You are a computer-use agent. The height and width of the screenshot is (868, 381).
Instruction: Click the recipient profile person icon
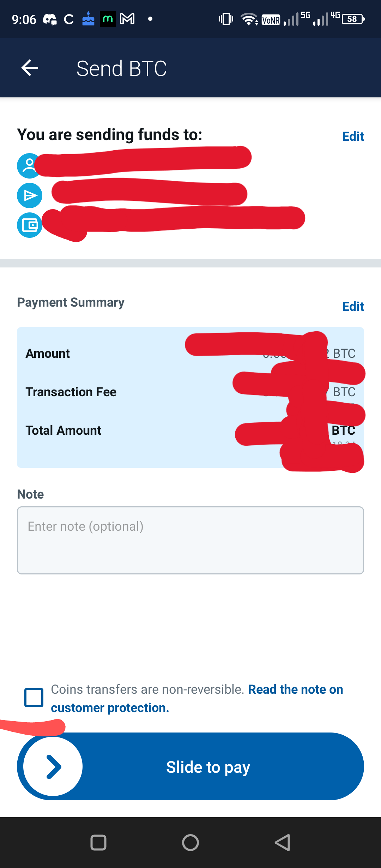(29, 165)
